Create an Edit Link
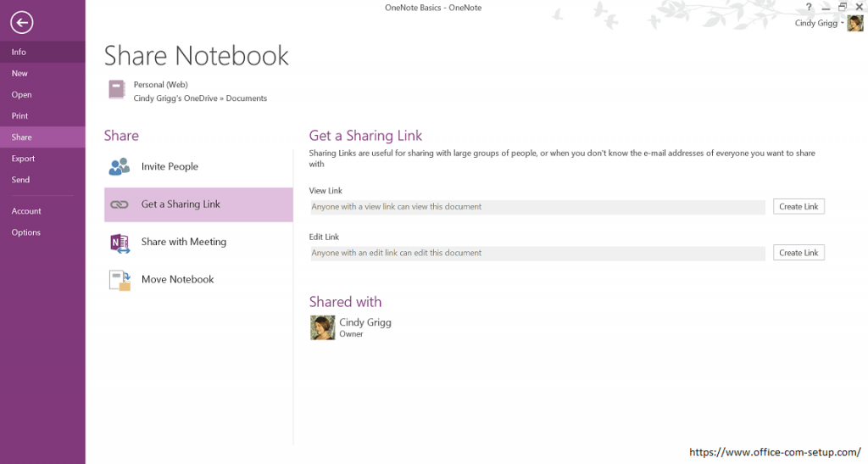Image resolution: width=868 pixels, height=464 pixels. [x=798, y=253]
